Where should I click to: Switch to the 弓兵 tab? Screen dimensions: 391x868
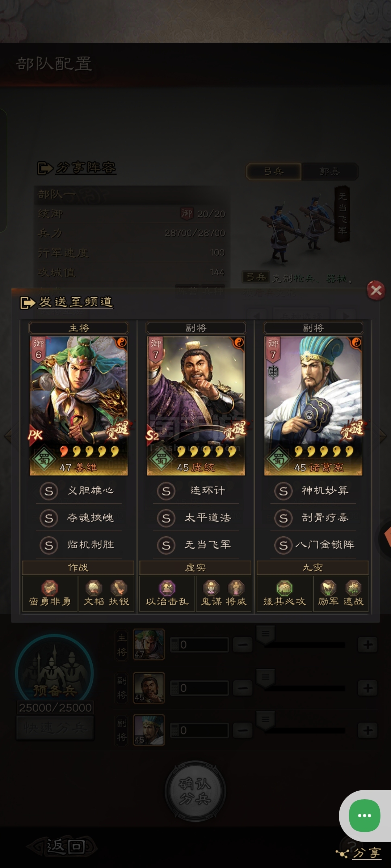pyautogui.click(x=274, y=171)
